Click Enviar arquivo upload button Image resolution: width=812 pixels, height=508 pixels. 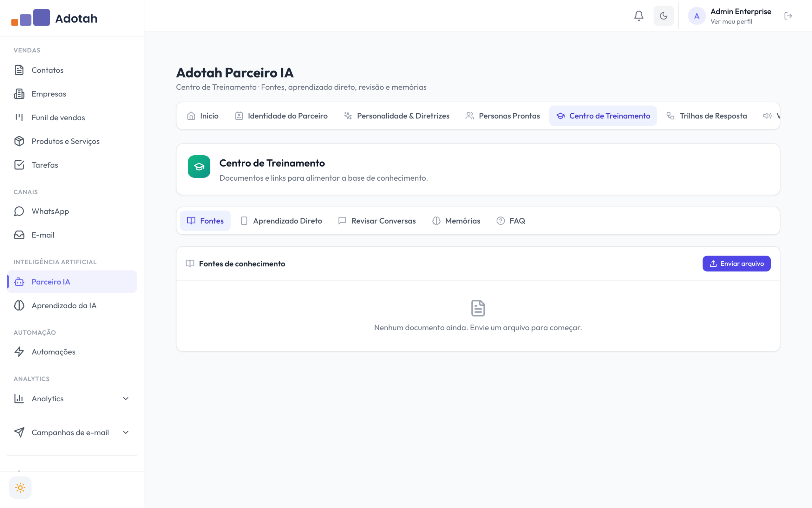[737, 264]
